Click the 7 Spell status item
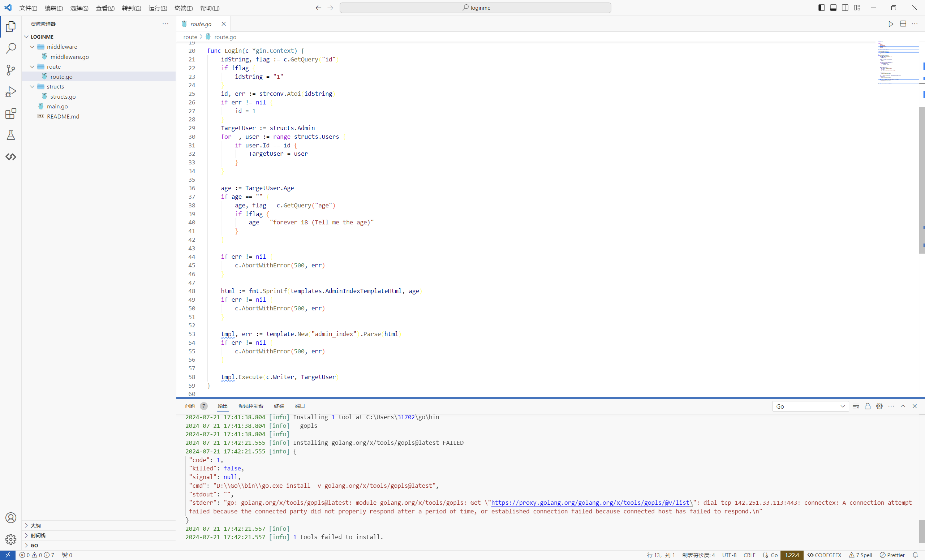The width and height of the screenshot is (925, 560). pos(861,555)
